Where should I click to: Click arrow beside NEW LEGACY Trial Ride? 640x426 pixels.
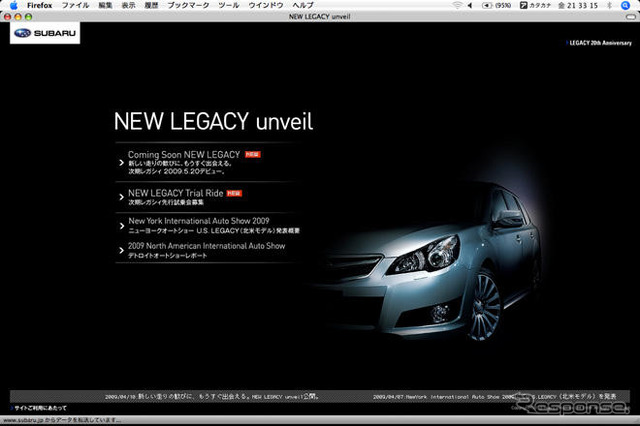coord(121,197)
